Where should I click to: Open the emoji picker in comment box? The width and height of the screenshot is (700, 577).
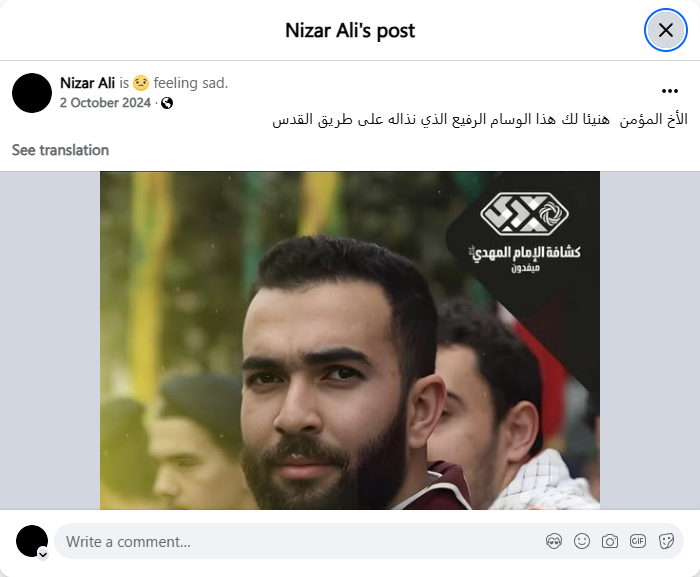pos(582,541)
